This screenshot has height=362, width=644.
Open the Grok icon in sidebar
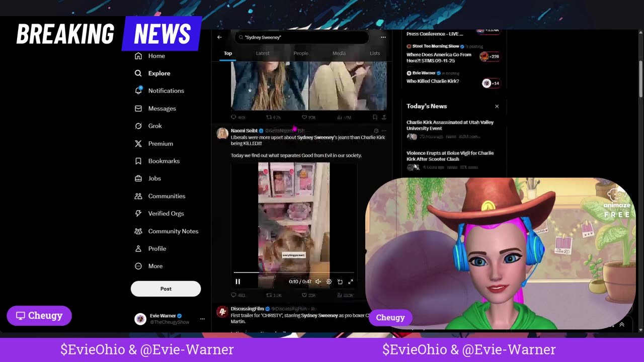click(138, 126)
